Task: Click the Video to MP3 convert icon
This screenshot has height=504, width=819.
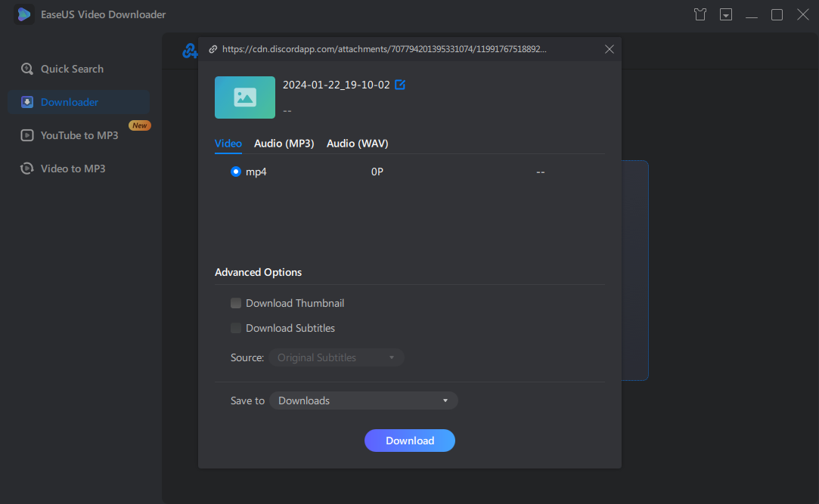Action: pos(26,169)
